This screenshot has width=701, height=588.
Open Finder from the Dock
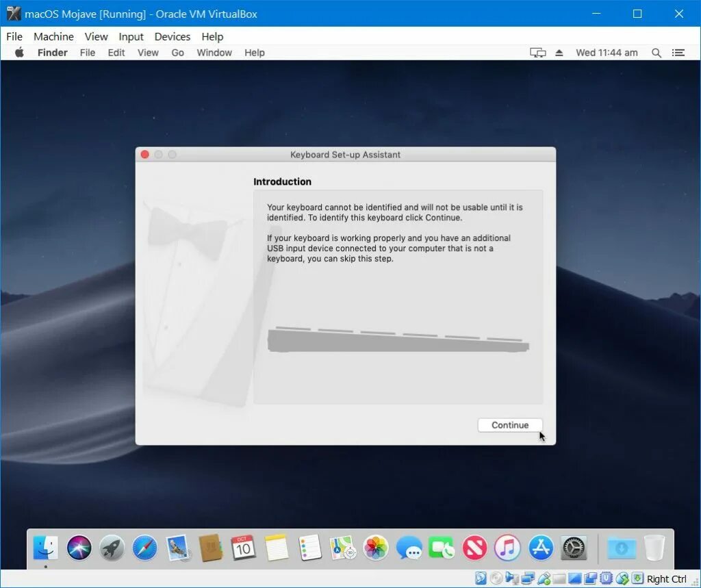pos(46,548)
